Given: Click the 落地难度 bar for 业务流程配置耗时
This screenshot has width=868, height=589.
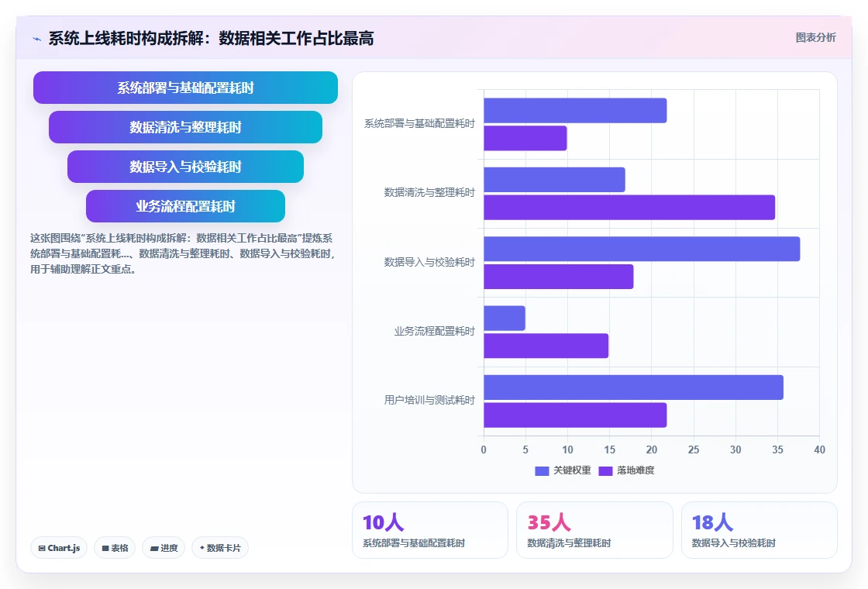Looking at the screenshot, I should pos(546,346).
